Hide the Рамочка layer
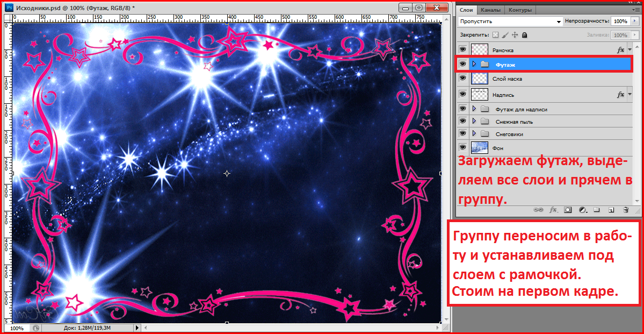644x334 pixels. 463,49
